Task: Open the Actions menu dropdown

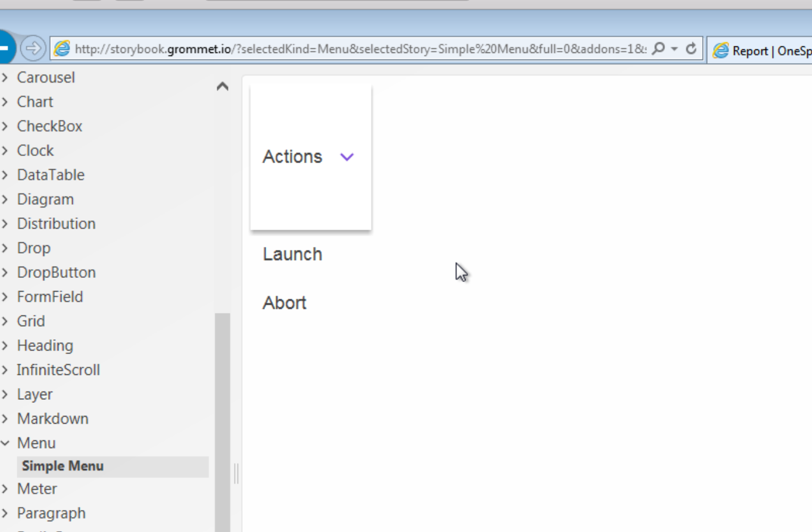Action: 346,157
